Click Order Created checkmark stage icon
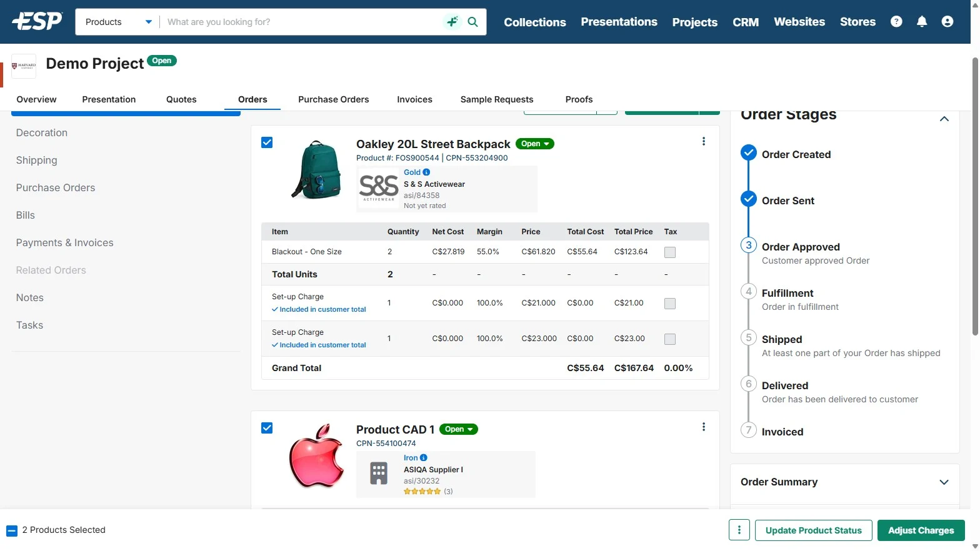Screen dimensions: 980x551 (x=749, y=153)
